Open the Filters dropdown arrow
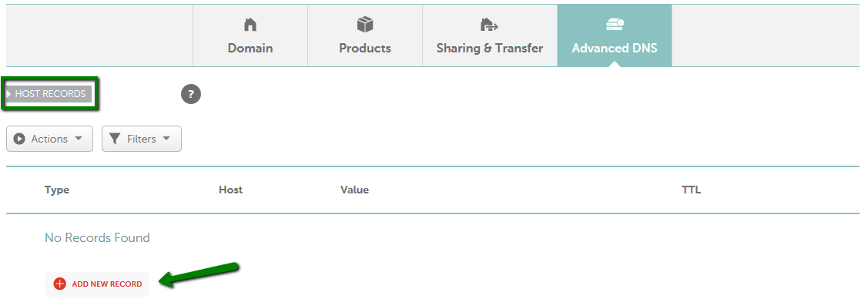 [x=166, y=139]
